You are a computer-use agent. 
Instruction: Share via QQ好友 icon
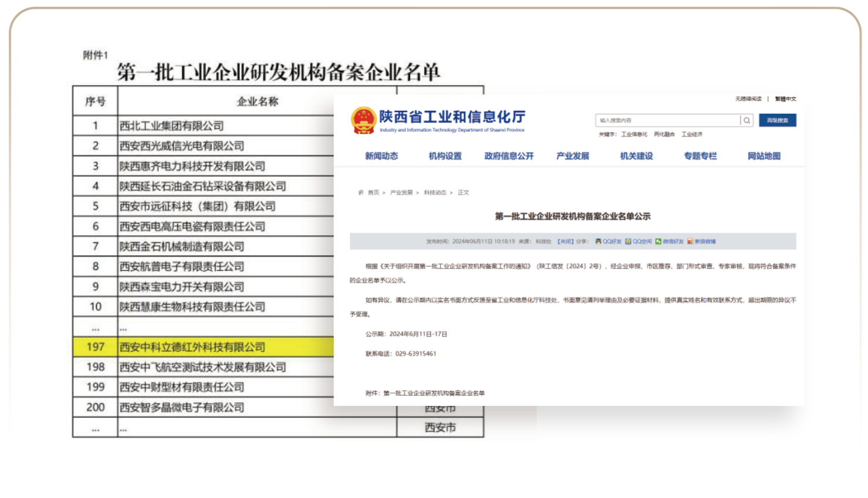(598, 241)
